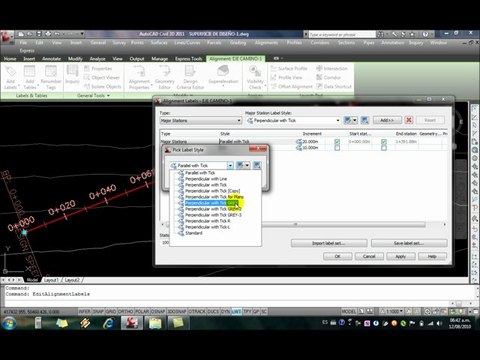Open Internet Explorer from the taskbar

(108, 323)
